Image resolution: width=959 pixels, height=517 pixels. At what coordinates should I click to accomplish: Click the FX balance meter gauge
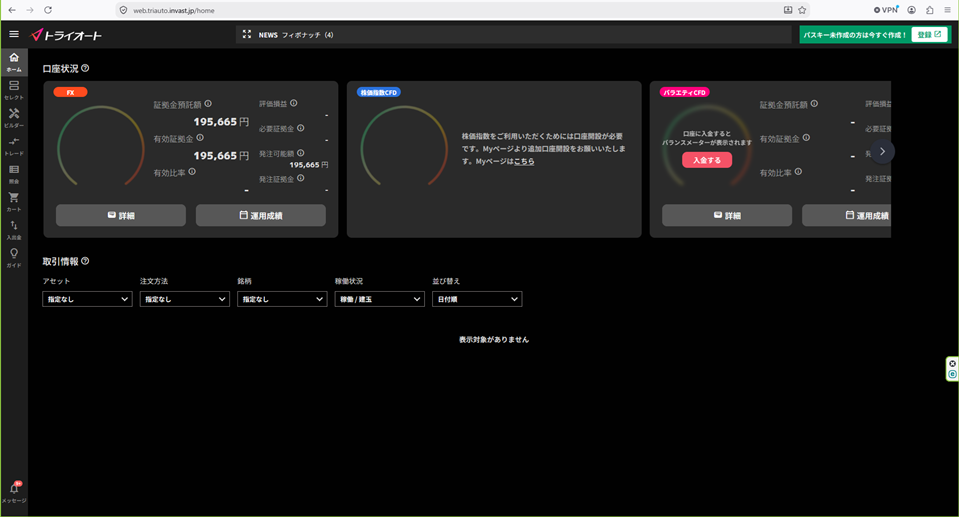pos(101,147)
